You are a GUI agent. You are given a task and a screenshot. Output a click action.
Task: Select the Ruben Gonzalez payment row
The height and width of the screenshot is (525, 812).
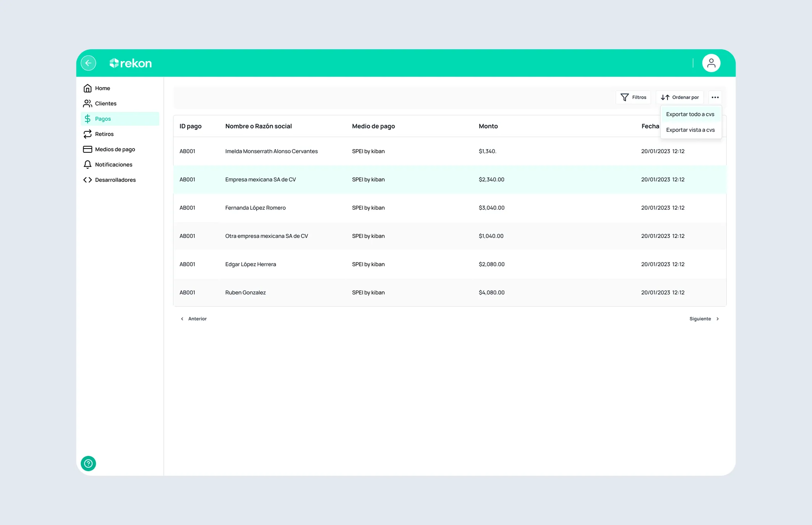(450, 292)
